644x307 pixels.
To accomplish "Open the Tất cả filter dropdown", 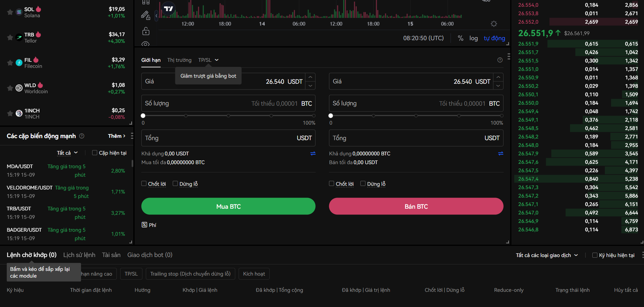I will click(67, 153).
